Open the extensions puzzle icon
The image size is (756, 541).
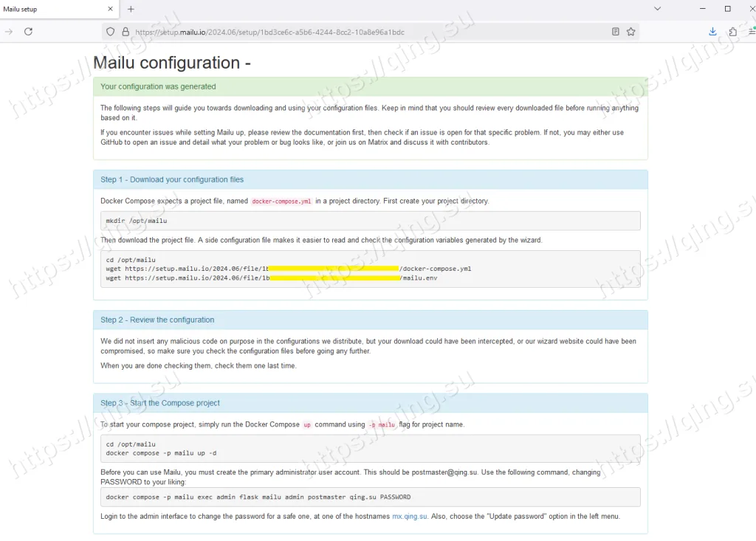(x=733, y=32)
